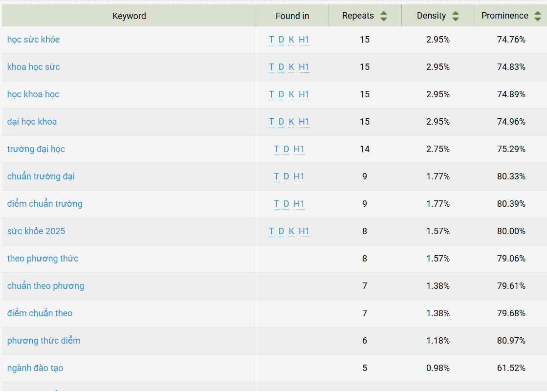Open keyword link 'chuẩn theo phương'
This screenshot has width=547, height=392.
45,286
